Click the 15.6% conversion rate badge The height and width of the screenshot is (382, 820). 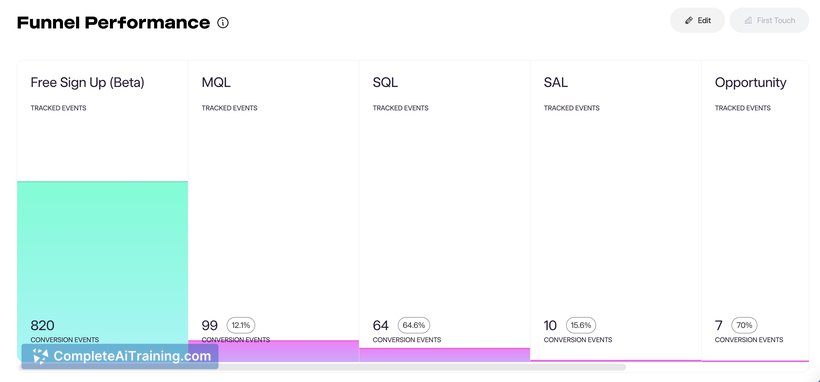(581, 325)
